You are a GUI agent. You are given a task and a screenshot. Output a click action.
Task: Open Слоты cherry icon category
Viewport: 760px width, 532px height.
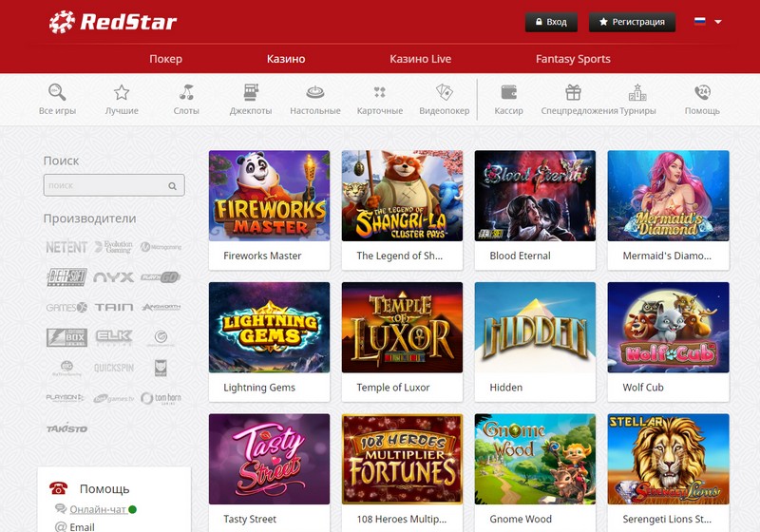coord(186,100)
